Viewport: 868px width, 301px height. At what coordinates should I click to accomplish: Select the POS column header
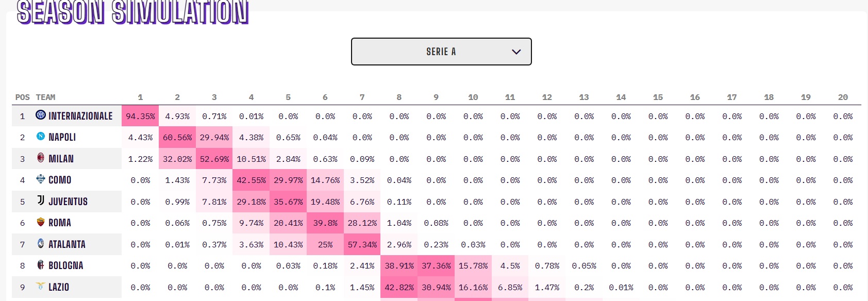[x=22, y=97]
